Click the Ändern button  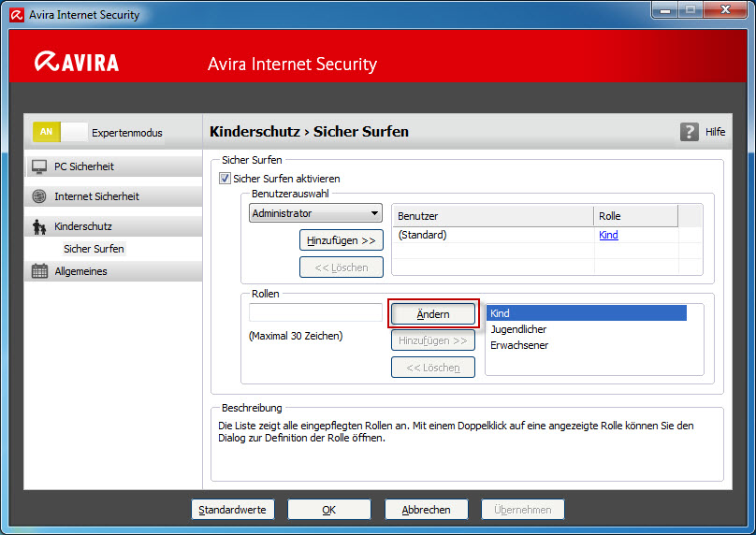433,314
